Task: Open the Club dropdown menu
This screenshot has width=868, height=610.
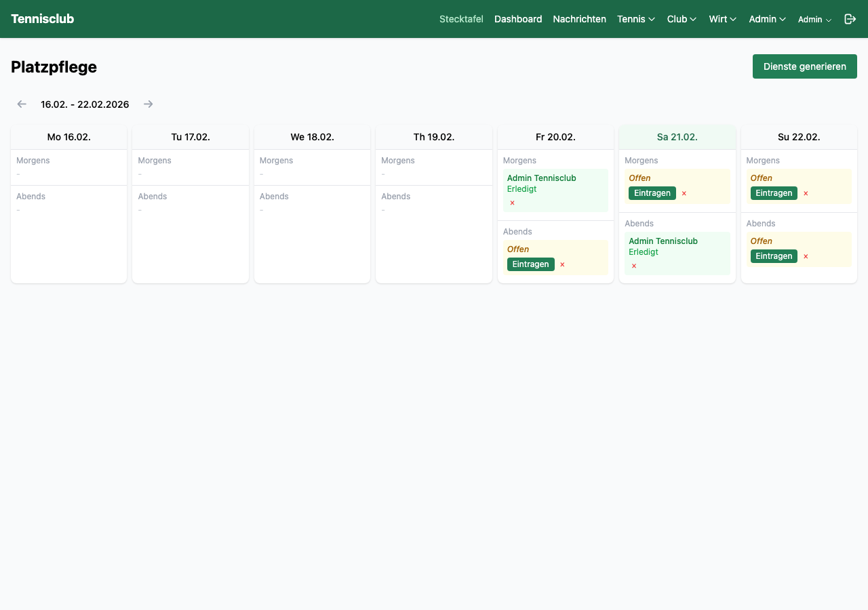Action: tap(682, 19)
